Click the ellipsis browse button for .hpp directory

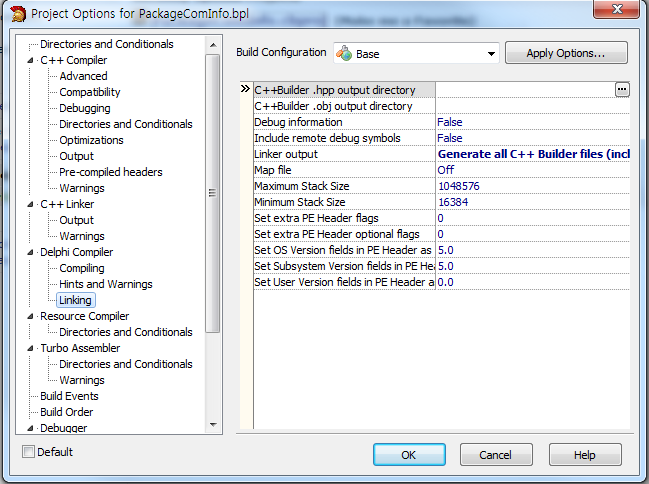coord(622,90)
